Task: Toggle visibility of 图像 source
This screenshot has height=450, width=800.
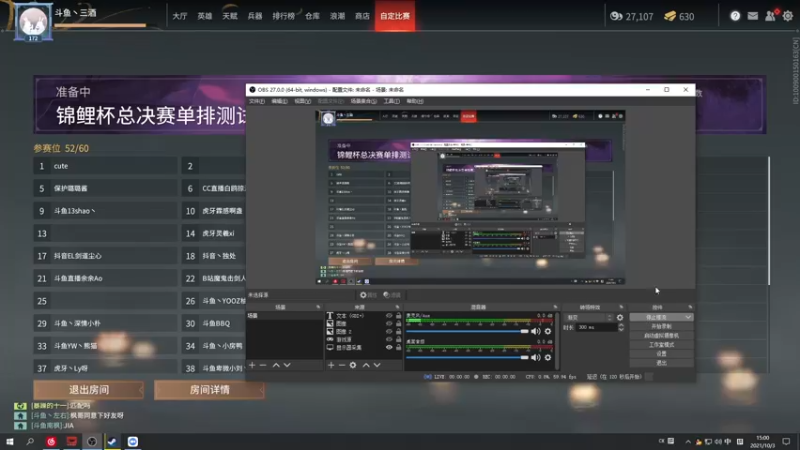Action: coord(389,323)
